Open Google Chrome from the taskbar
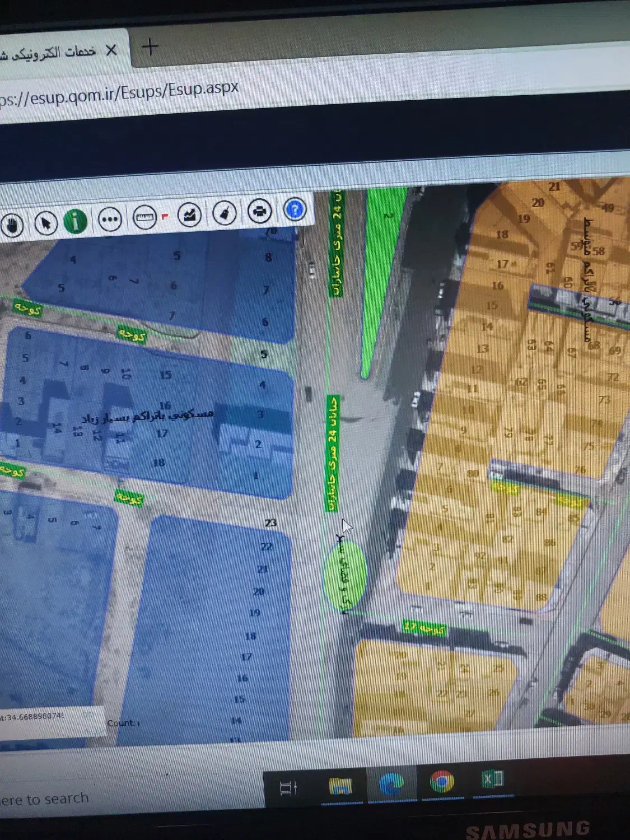 (442, 782)
